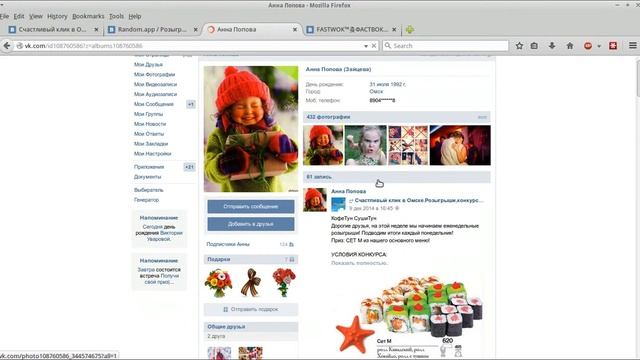640x360 pixels.
Task: Switch to the Random.app tab
Action: point(152,29)
